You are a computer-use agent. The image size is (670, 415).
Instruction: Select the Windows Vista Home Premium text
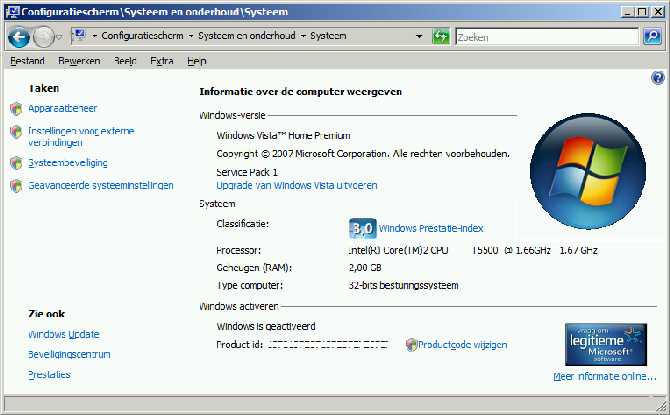283,135
